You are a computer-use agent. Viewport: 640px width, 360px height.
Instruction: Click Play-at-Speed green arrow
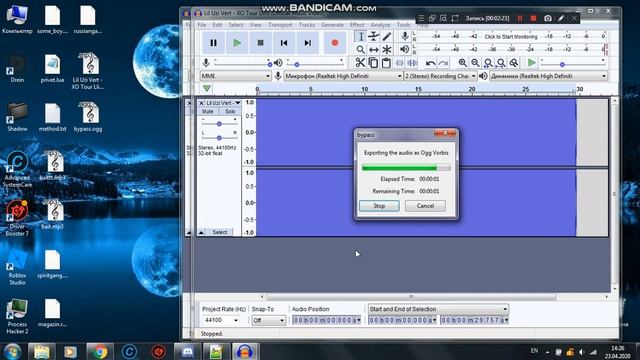click(x=531, y=63)
